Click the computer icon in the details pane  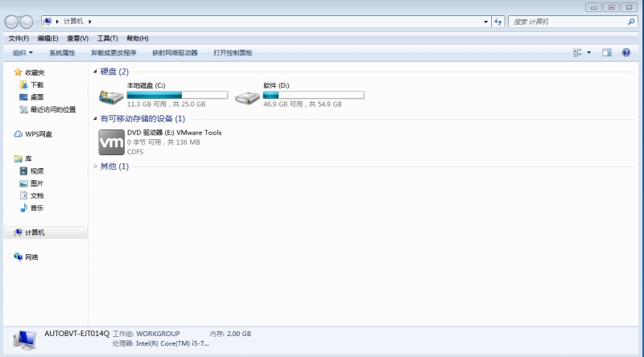24,340
